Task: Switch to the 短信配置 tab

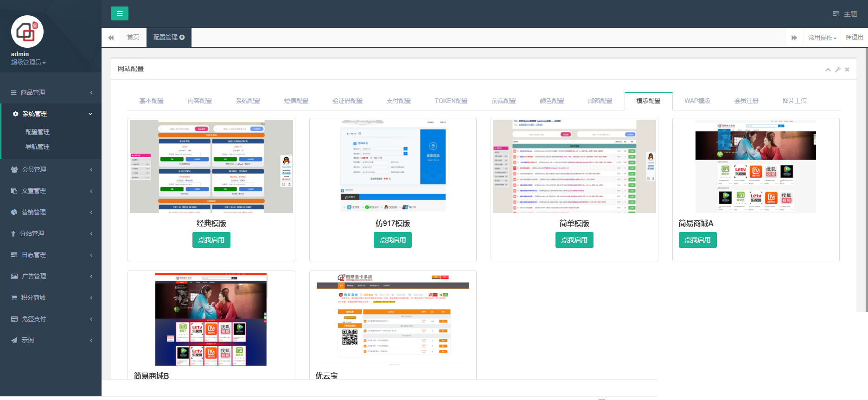Action: pyautogui.click(x=296, y=101)
